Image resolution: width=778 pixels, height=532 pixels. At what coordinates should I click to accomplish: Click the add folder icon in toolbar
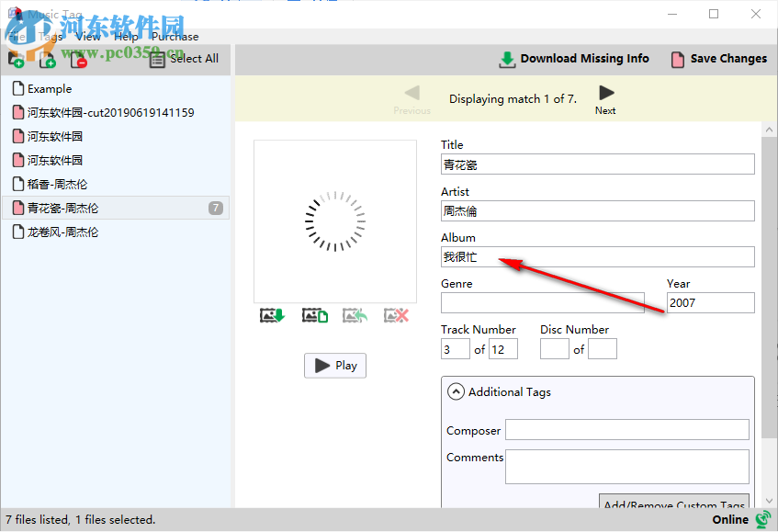click(x=16, y=59)
